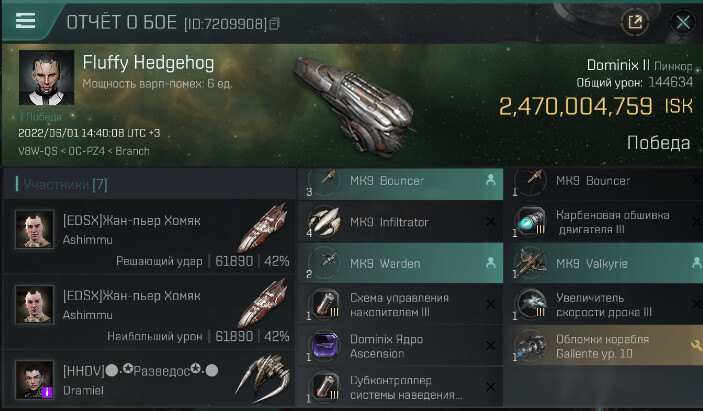
Task: Click the Схема управления накопителем III icon
Action: 324,304
